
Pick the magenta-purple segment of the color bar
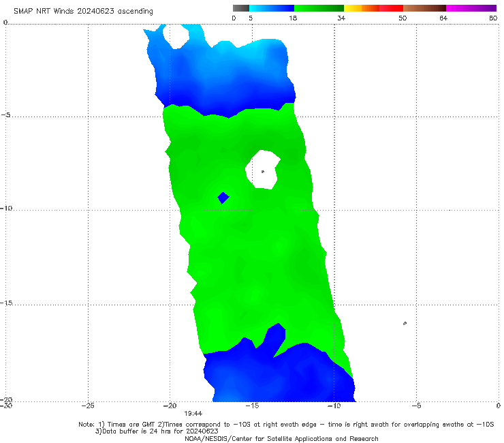click(471, 8)
